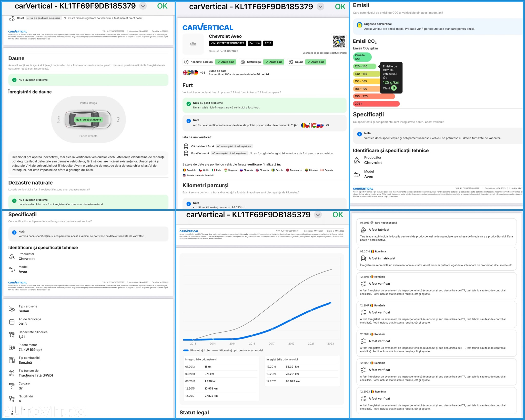The width and height of the screenshot is (525, 420).
Task: Click the 125 g/km value in the emissions tooltip
Action: 391,83
